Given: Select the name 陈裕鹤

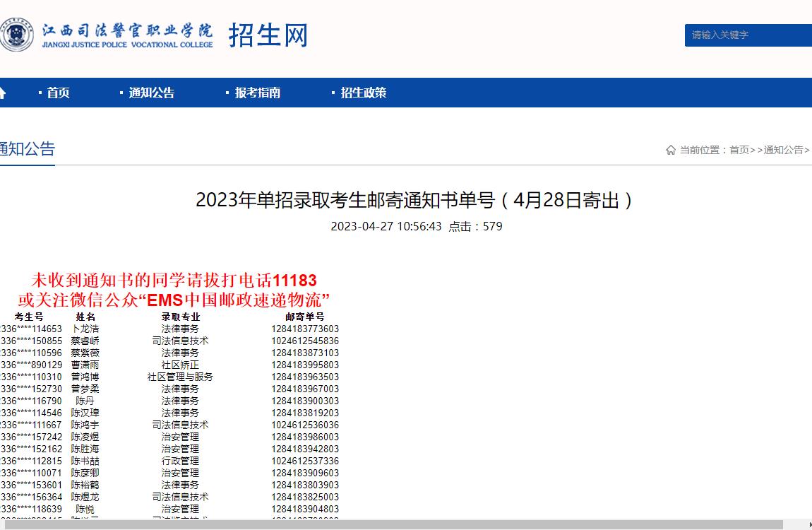Looking at the screenshot, I should (x=85, y=485).
